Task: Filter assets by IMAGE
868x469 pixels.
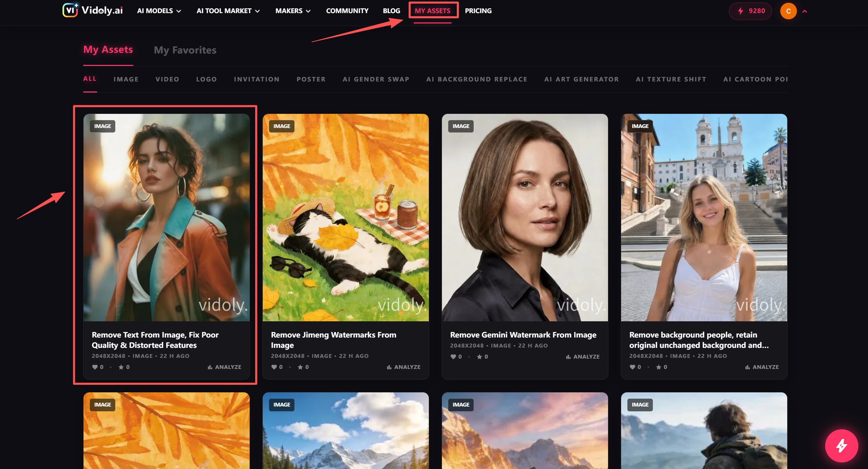Action: coord(126,79)
